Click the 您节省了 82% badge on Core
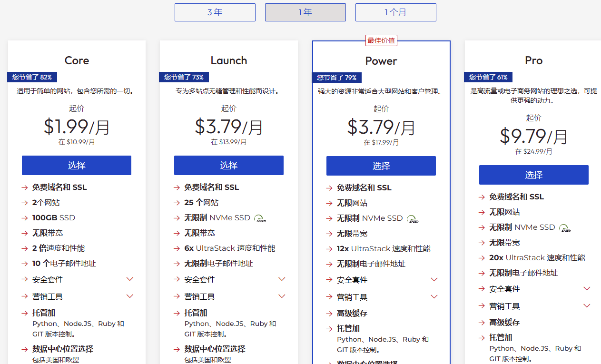 (32, 77)
